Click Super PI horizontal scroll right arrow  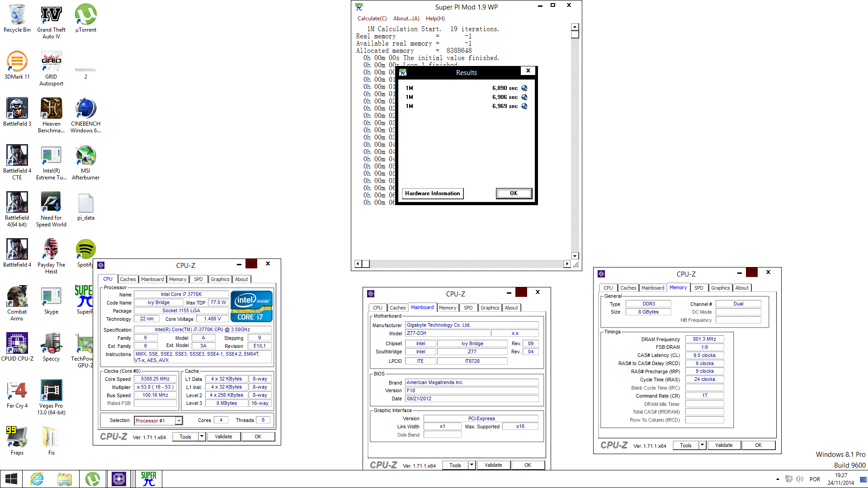[567, 264]
